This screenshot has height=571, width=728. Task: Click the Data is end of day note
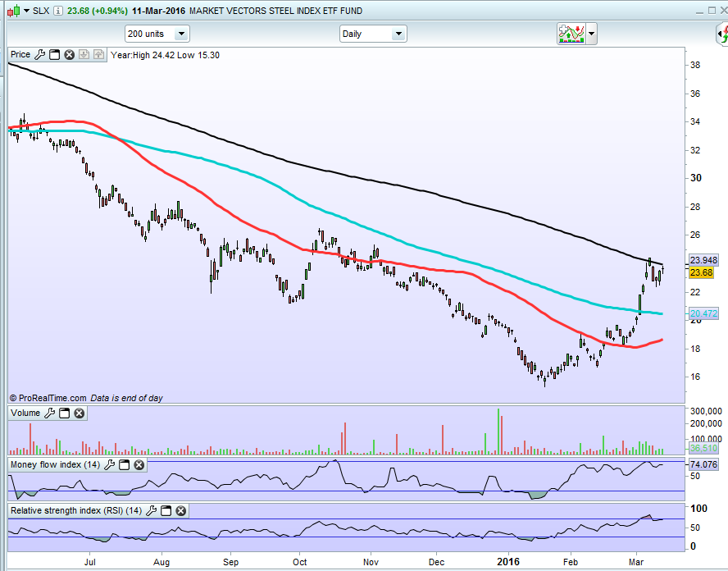126,398
